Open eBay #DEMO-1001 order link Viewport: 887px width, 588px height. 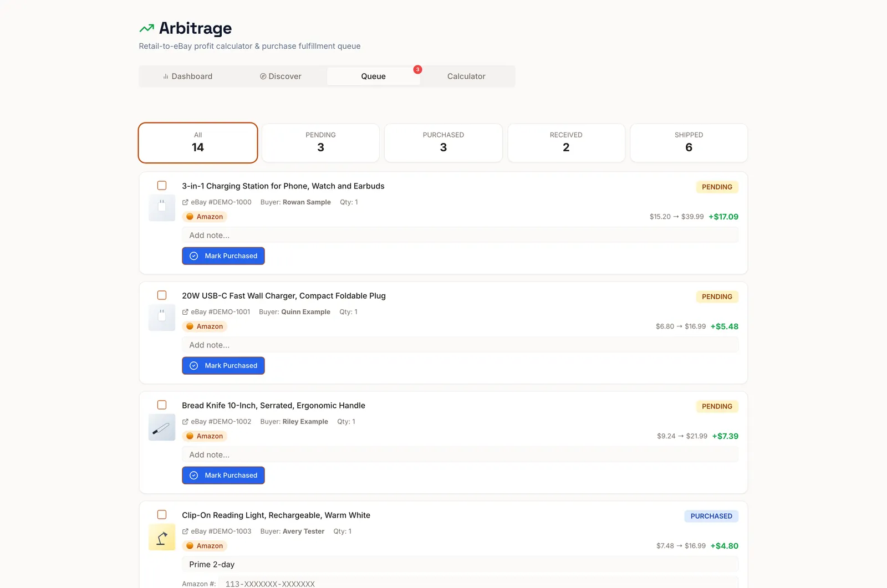pos(221,312)
